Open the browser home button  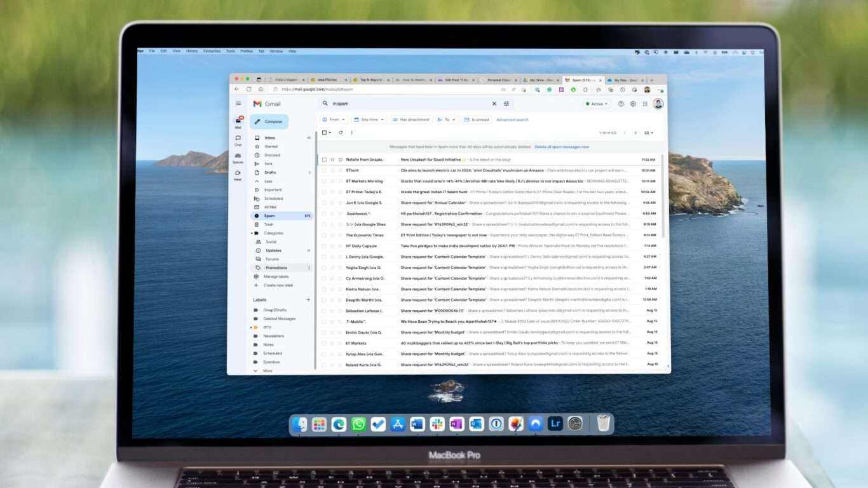[x=261, y=90]
